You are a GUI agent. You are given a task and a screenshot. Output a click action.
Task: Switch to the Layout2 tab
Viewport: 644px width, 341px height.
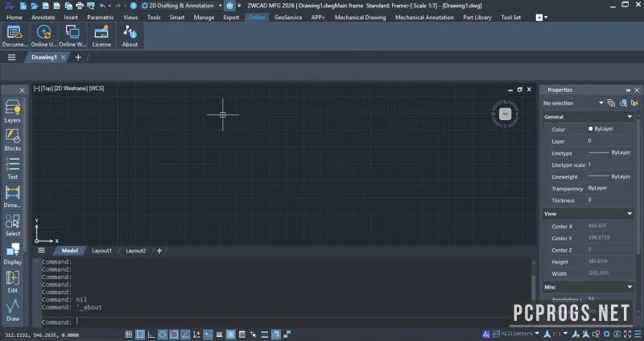coord(135,251)
